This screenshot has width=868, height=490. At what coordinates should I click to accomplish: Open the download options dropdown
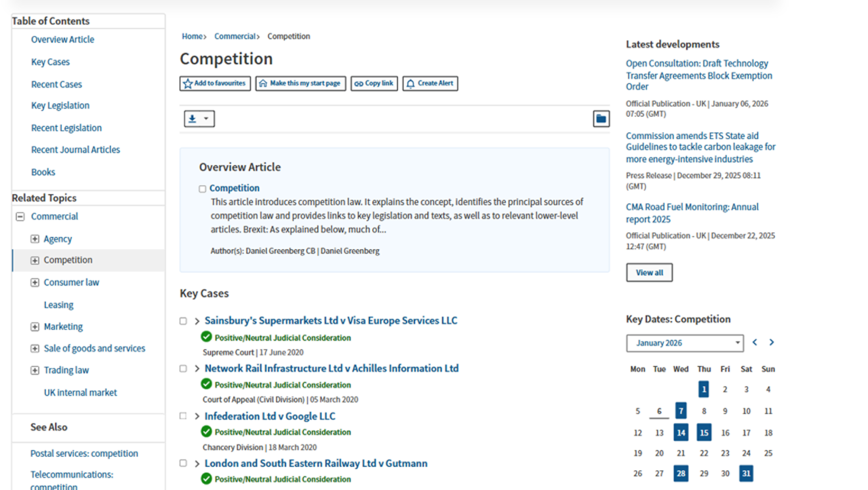coord(199,119)
